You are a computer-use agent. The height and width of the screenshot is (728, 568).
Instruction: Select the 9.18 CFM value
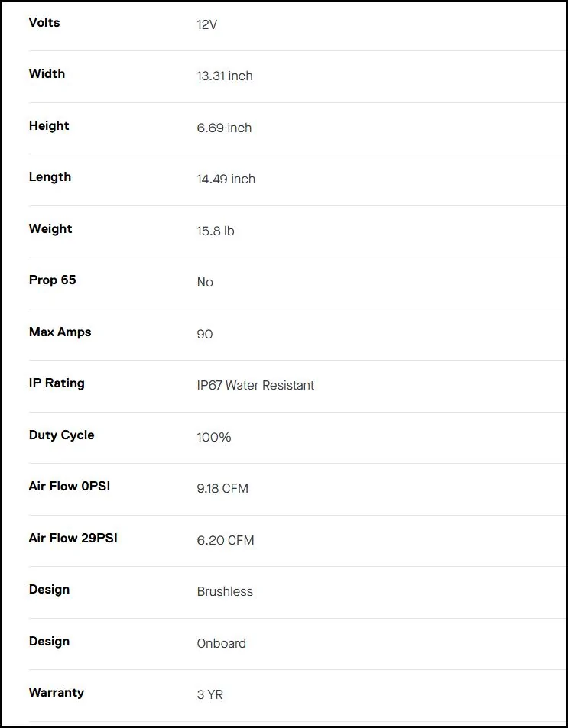(222, 488)
